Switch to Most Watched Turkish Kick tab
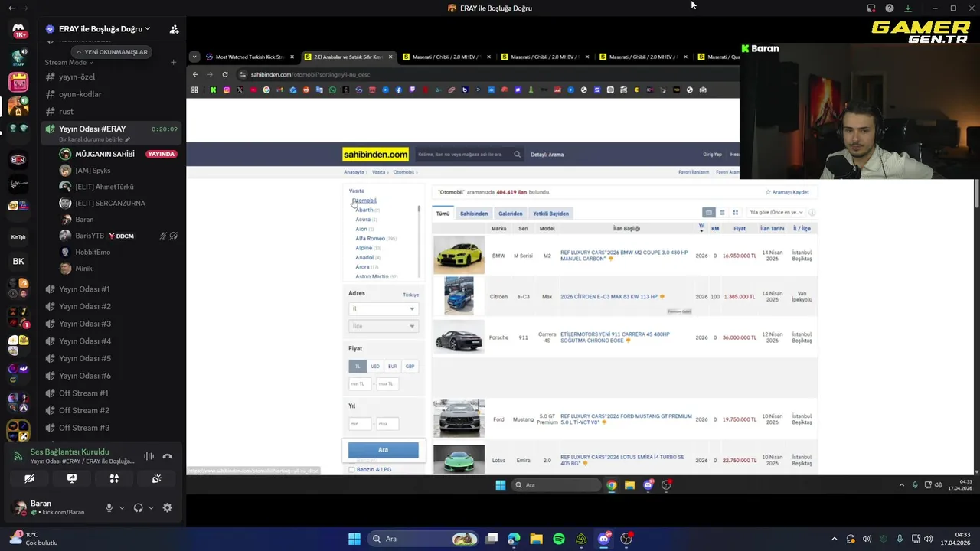The width and height of the screenshot is (980, 551). click(x=250, y=57)
